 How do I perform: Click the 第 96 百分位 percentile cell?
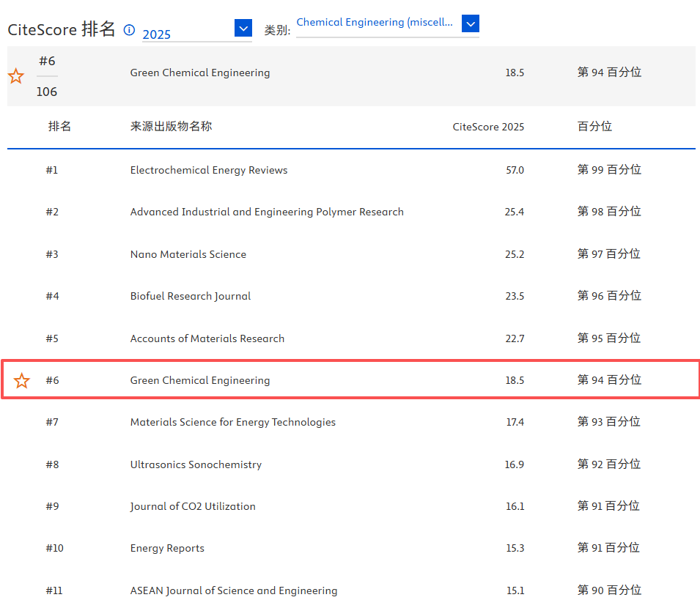pyautogui.click(x=609, y=296)
